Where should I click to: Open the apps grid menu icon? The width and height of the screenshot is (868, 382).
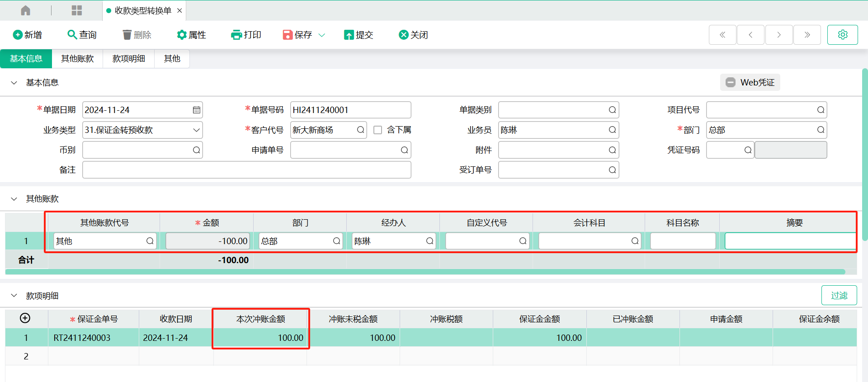pyautogui.click(x=77, y=10)
